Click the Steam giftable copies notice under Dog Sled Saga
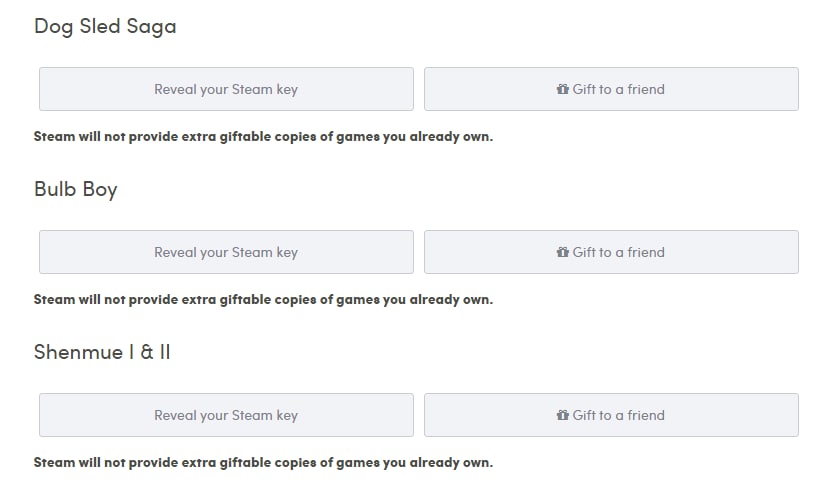 click(x=263, y=137)
